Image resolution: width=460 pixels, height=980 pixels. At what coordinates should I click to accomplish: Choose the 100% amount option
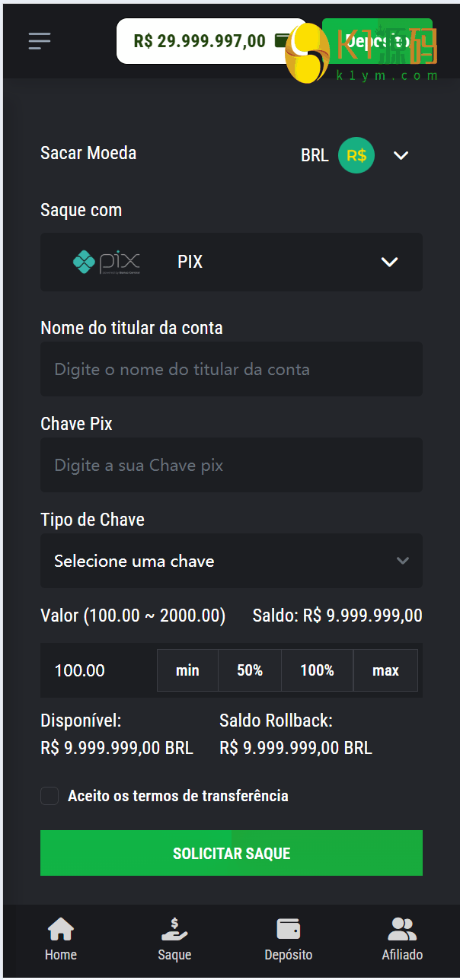pyautogui.click(x=317, y=670)
